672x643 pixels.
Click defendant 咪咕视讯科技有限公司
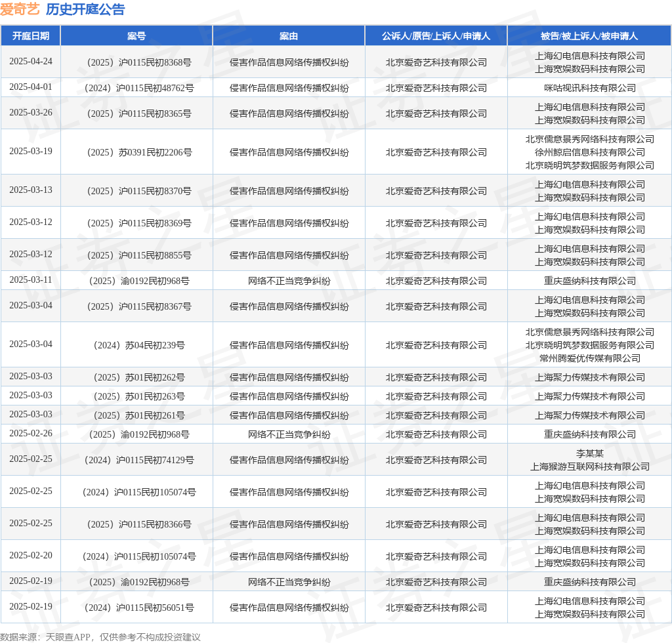[x=590, y=88]
